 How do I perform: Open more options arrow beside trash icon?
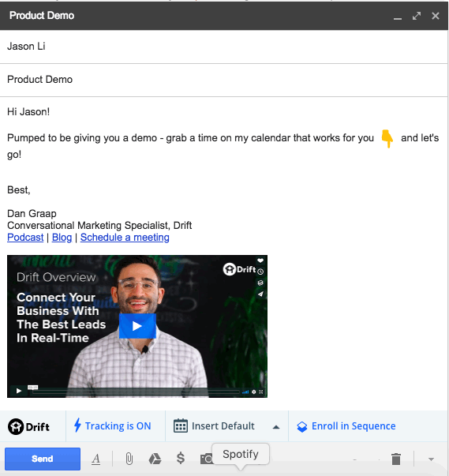431,459
